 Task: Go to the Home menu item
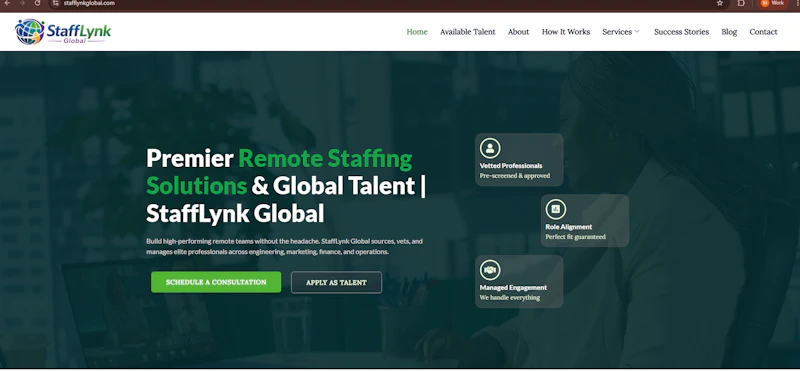(x=417, y=32)
